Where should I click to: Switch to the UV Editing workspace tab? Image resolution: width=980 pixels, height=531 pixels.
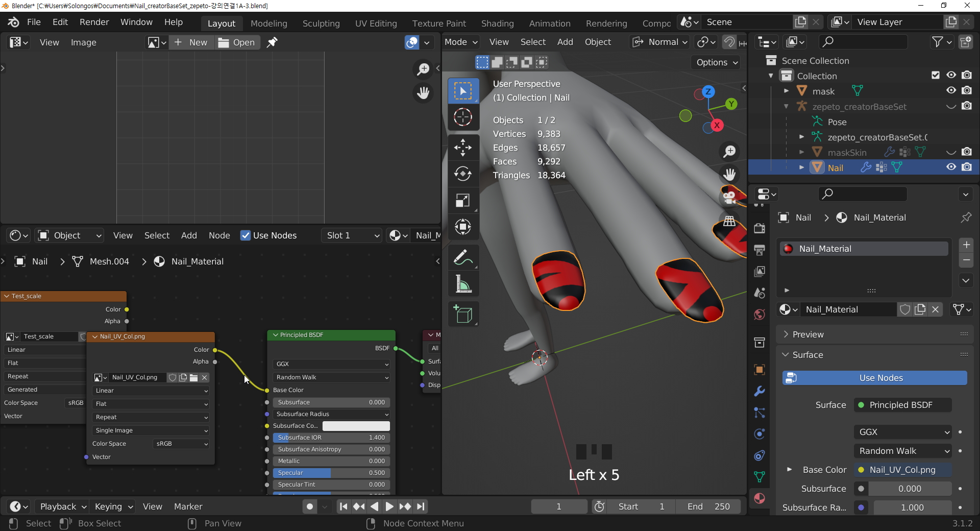(x=376, y=23)
